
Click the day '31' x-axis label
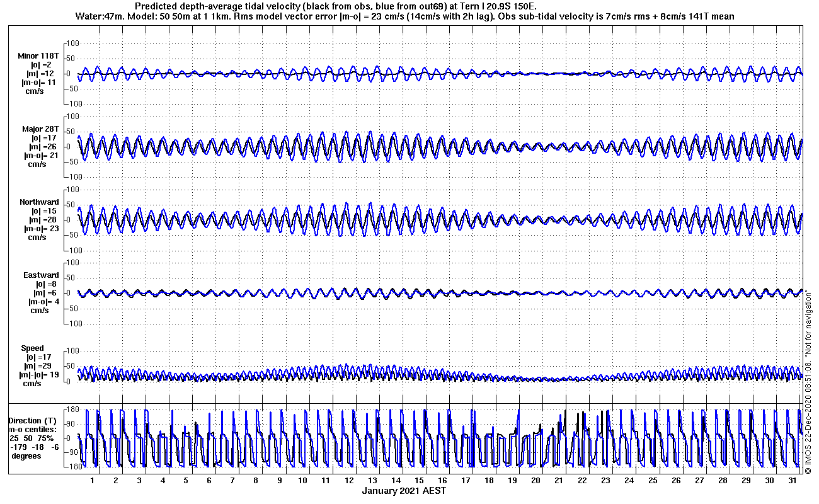tap(792, 481)
